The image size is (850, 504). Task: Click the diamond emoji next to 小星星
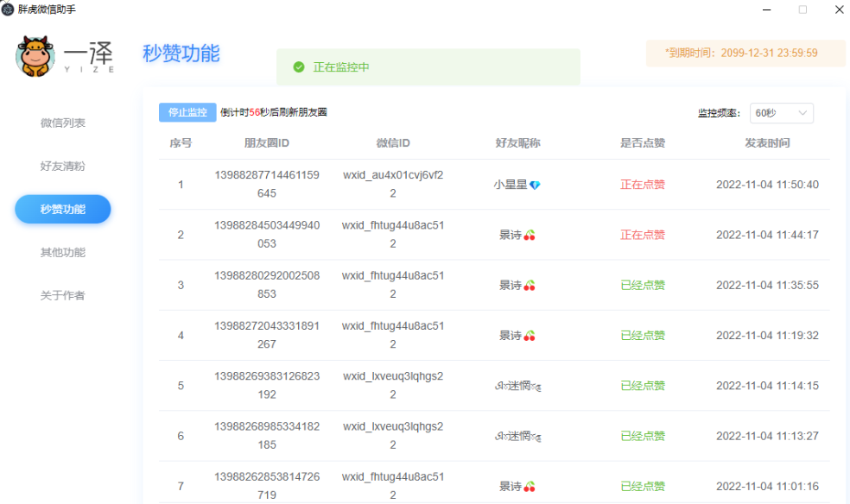pyautogui.click(x=535, y=186)
